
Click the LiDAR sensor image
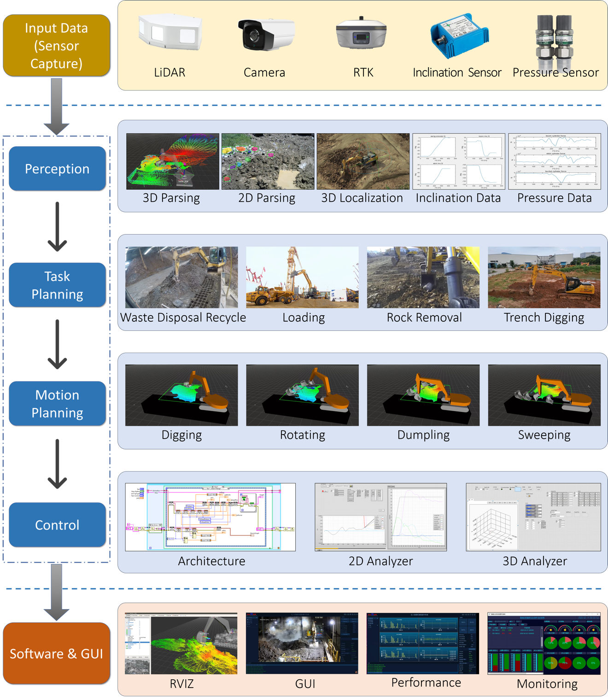[170, 31]
